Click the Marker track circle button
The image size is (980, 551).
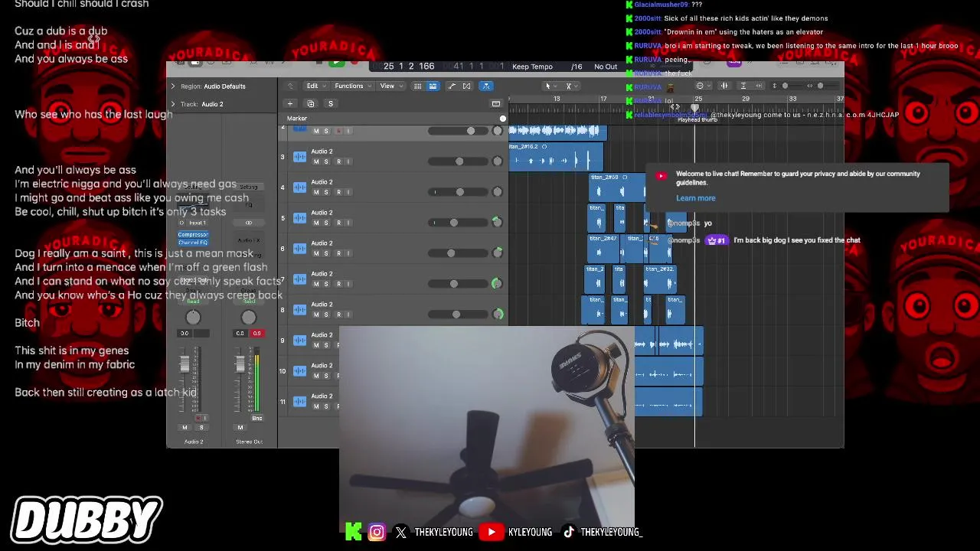tap(503, 119)
